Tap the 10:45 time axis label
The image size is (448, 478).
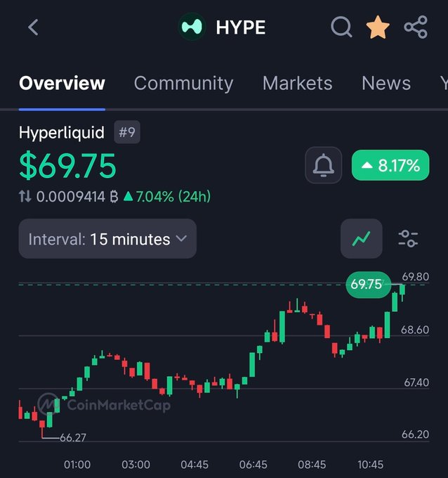(x=370, y=465)
